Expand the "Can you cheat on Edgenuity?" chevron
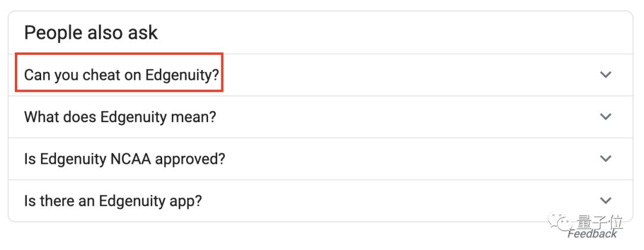This screenshot has height=250, width=644. (606, 75)
